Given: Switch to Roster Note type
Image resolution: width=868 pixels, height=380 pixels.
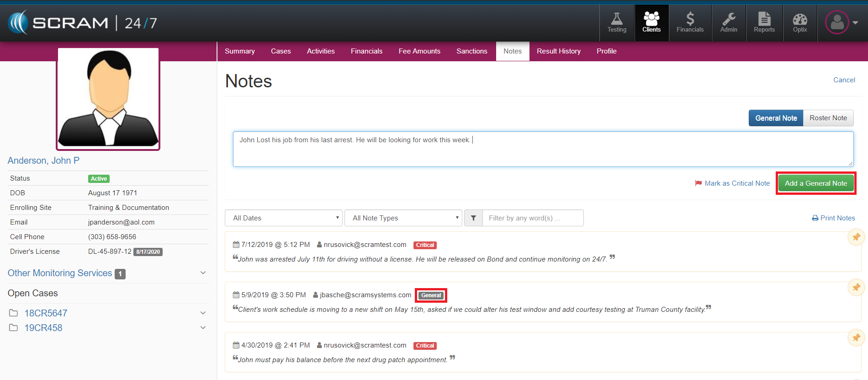Looking at the screenshot, I should tap(828, 118).
